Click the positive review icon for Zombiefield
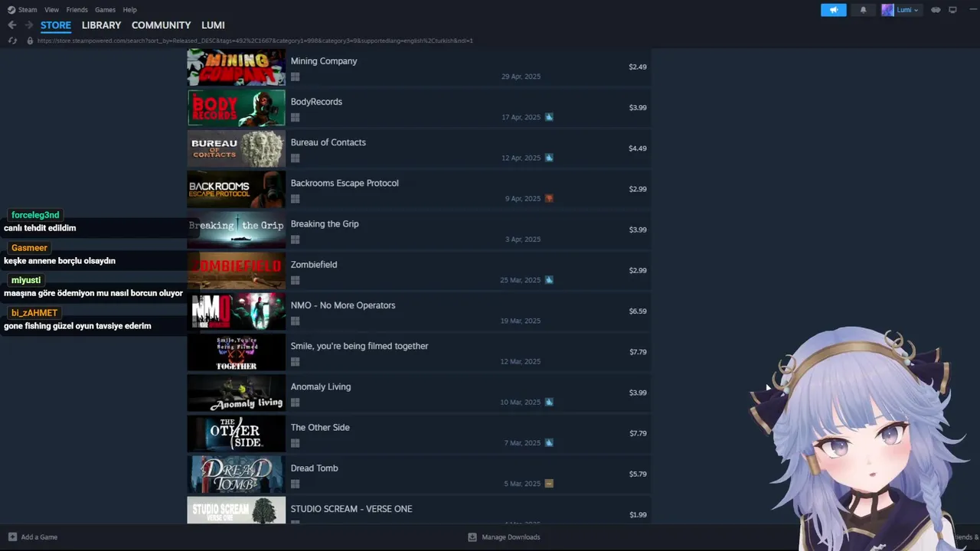The image size is (980, 551). point(549,280)
